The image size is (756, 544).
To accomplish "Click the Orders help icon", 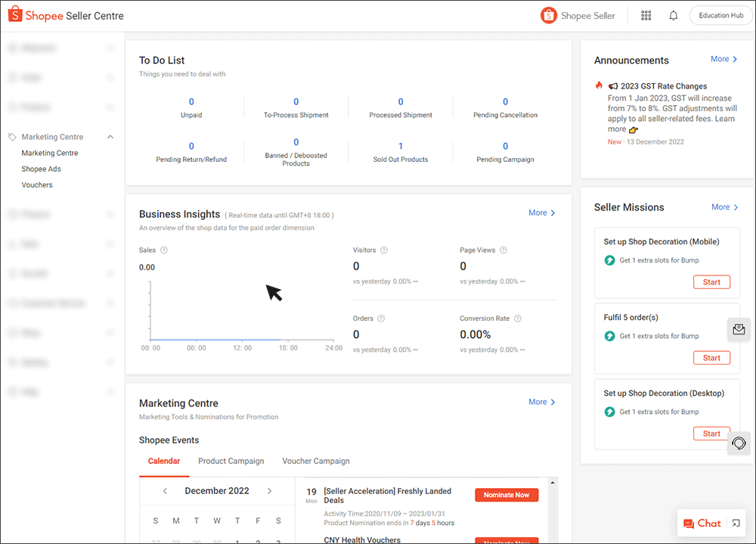I will tap(383, 318).
